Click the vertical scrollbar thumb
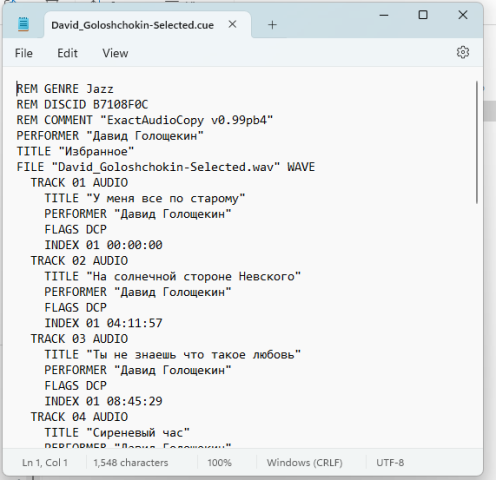The image size is (496, 480). click(477, 142)
